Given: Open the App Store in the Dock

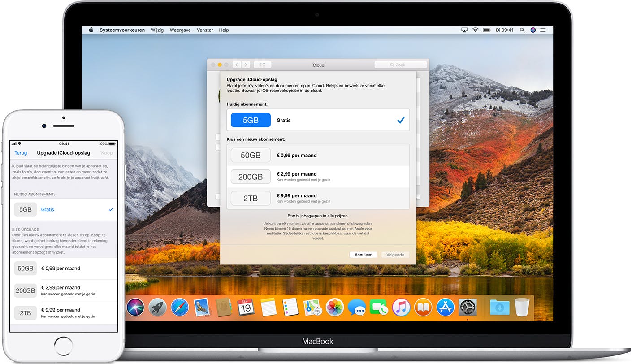Looking at the screenshot, I should click(x=445, y=308).
